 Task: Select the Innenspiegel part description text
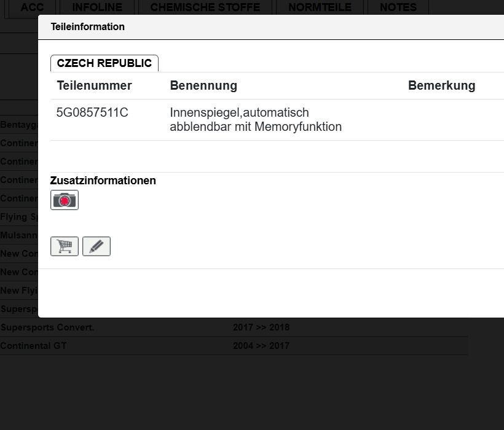pyautogui.click(x=256, y=119)
